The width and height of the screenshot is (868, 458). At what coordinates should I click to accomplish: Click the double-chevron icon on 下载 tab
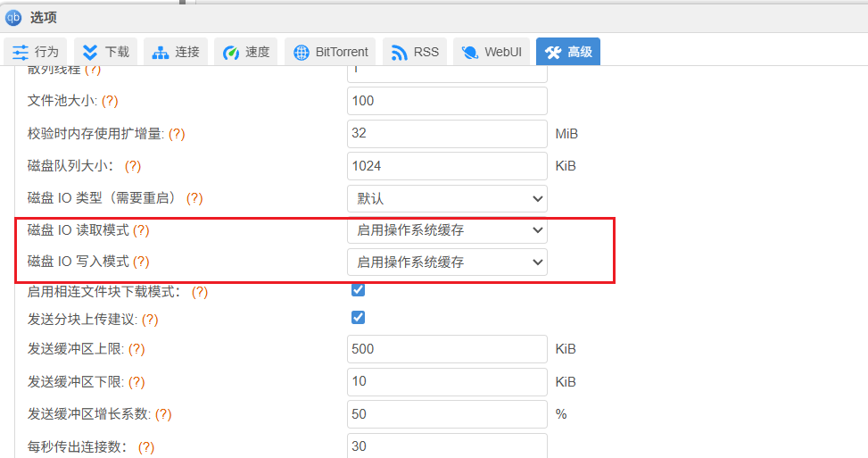click(91, 52)
